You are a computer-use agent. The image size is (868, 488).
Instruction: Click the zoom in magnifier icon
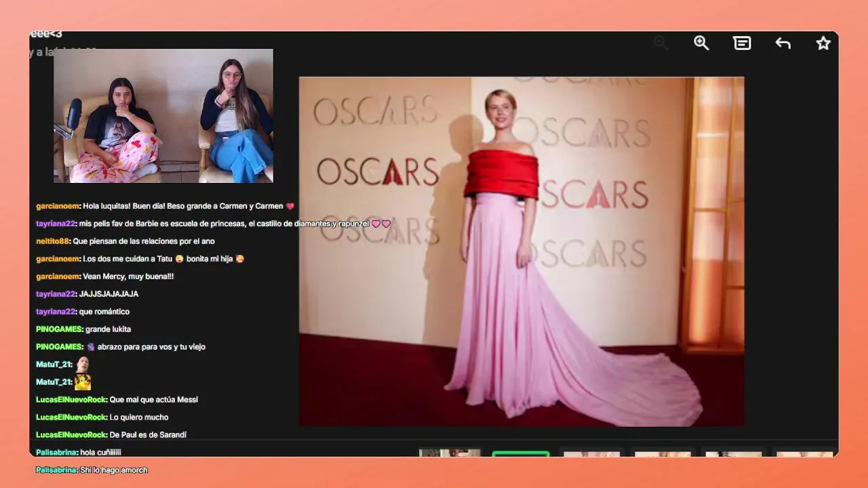coord(701,43)
